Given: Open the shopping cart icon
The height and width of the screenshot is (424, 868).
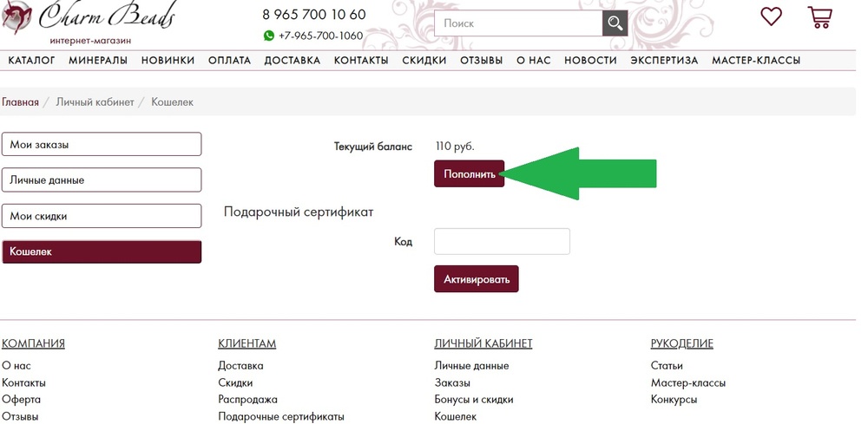Looking at the screenshot, I should (x=820, y=17).
